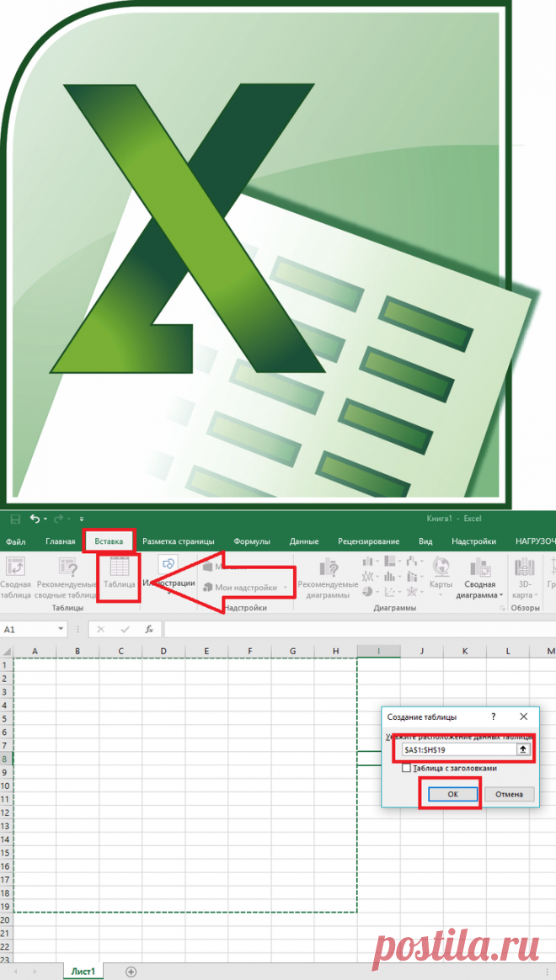Select row 12 header
The image size is (556, 980).
tap(6, 812)
